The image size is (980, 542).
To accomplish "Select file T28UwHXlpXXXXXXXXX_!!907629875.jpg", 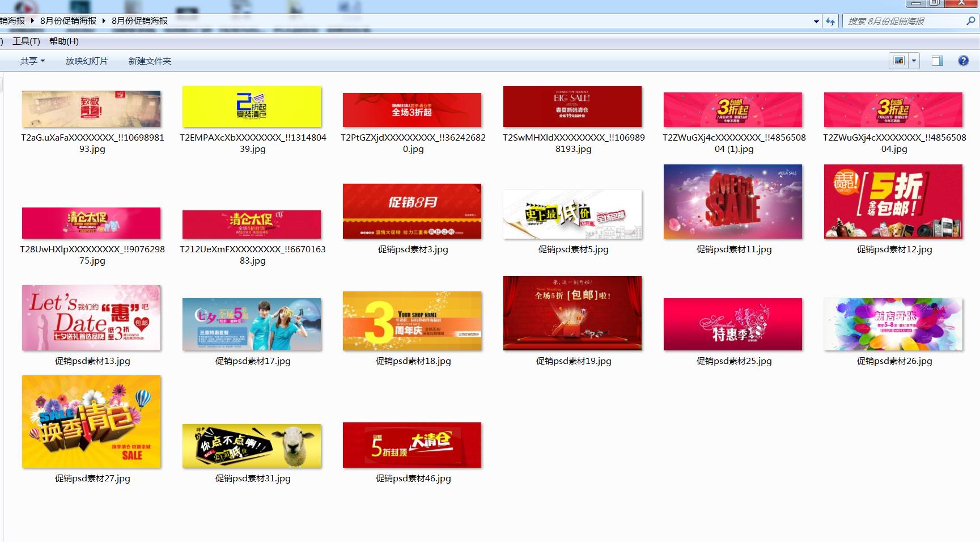I will coord(92,223).
